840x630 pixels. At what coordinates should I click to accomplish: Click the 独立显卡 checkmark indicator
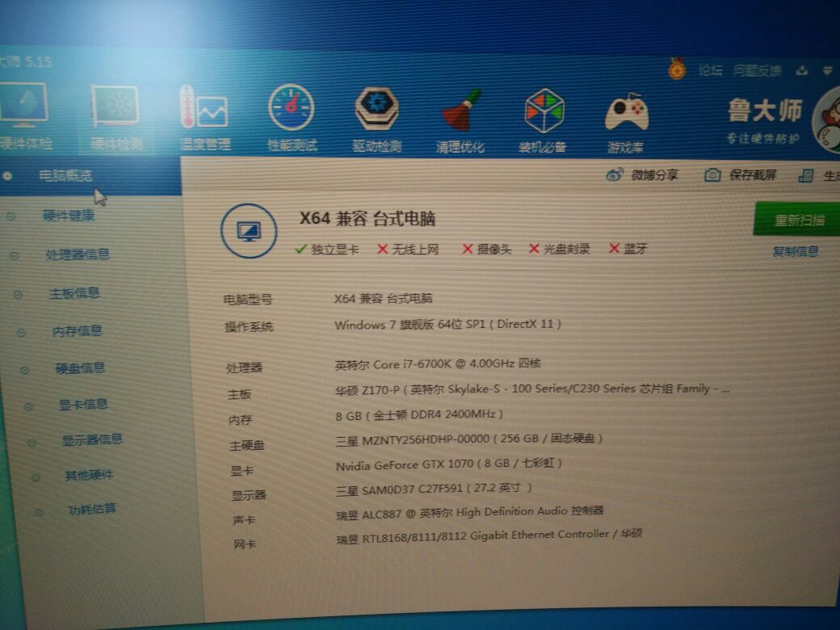click(327, 249)
